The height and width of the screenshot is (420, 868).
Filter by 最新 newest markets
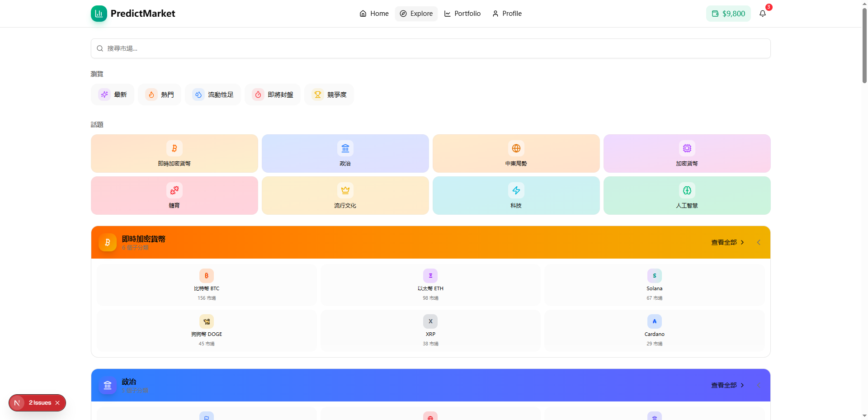tap(113, 94)
